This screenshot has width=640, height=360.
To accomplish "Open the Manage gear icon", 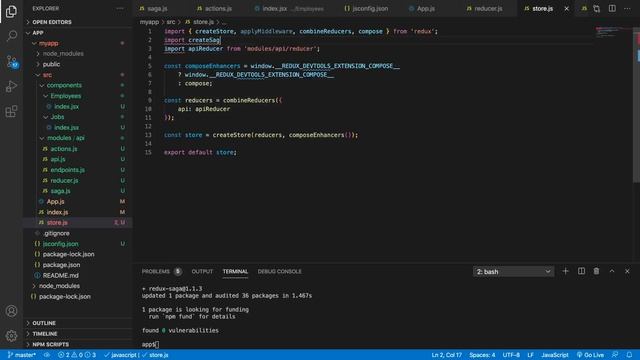I will pyautogui.click(x=11, y=336).
